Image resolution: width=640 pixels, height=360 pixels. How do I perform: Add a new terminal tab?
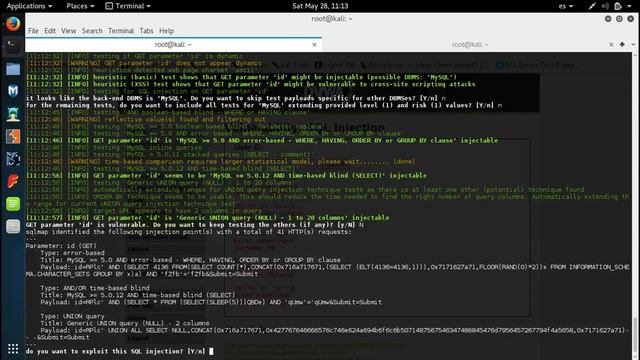[622, 44]
